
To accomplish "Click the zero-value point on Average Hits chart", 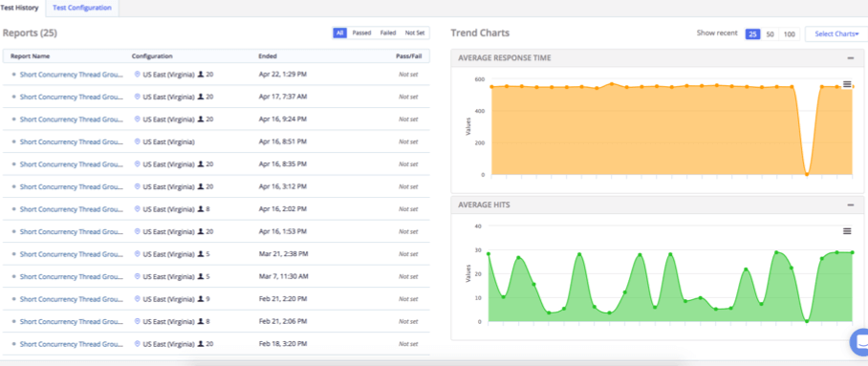I will [x=807, y=321].
